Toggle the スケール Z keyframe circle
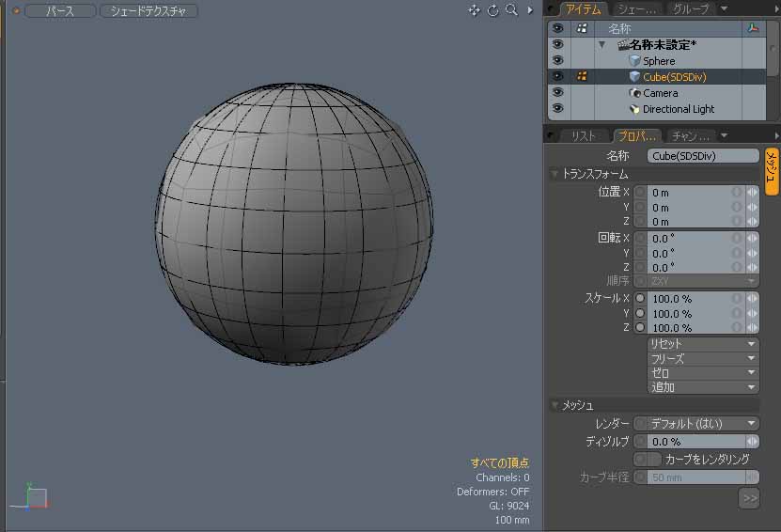This screenshot has height=532, width=781. pyautogui.click(x=640, y=328)
